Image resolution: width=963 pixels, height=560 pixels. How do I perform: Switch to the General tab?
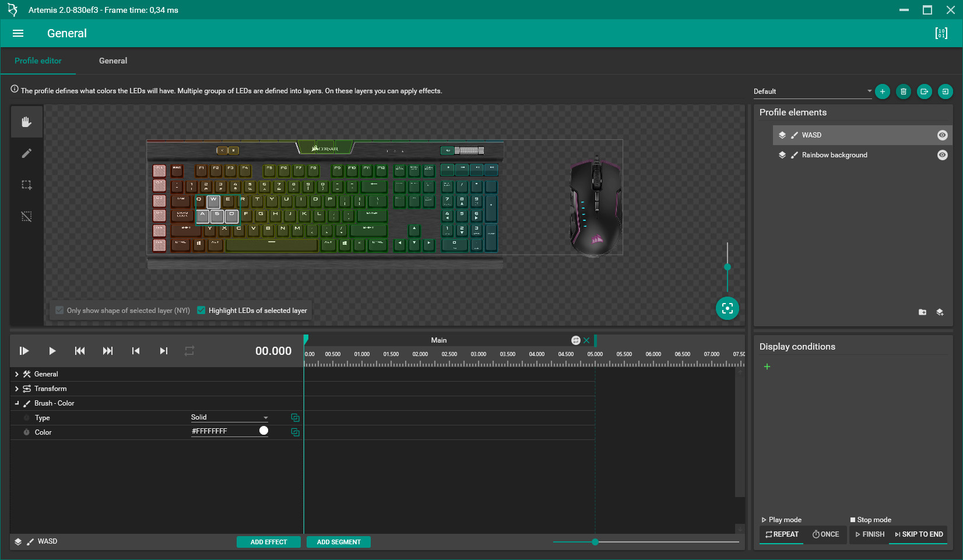coord(113,61)
